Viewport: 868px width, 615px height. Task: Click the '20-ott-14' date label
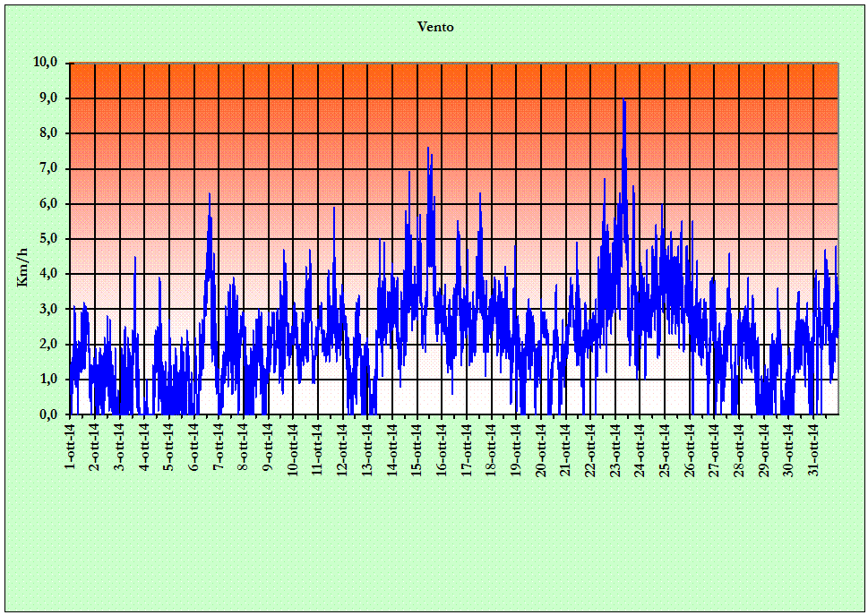pyautogui.click(x=541, y=449)
